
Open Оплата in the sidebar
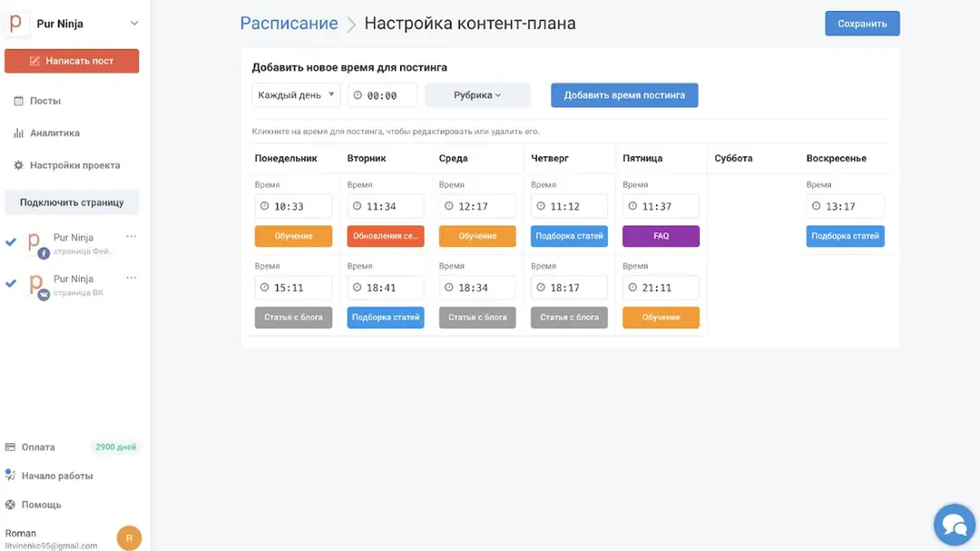pos(38,448)
